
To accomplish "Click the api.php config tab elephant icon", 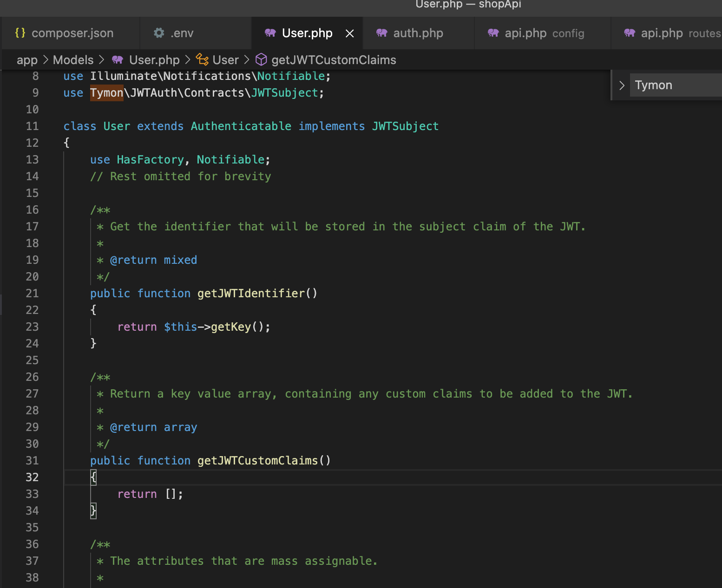I will (x=493, y=33).
